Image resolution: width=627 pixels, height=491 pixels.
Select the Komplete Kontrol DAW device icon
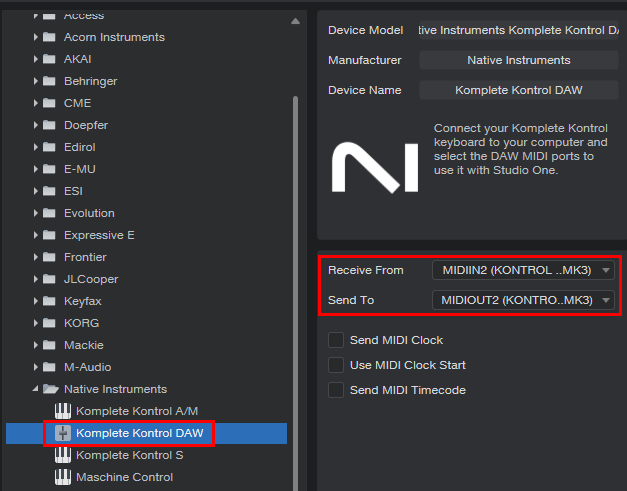point(63,433)
